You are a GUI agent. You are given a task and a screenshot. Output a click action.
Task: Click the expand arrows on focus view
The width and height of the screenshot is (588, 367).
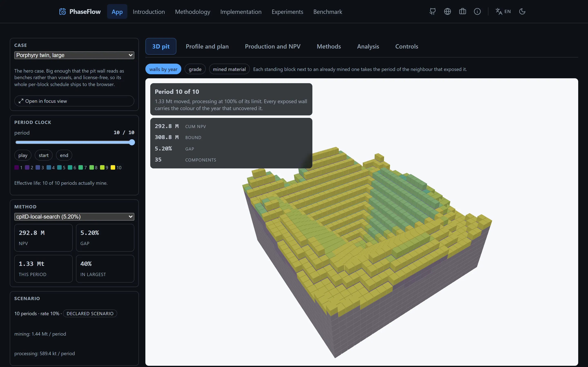pos(21,101)
